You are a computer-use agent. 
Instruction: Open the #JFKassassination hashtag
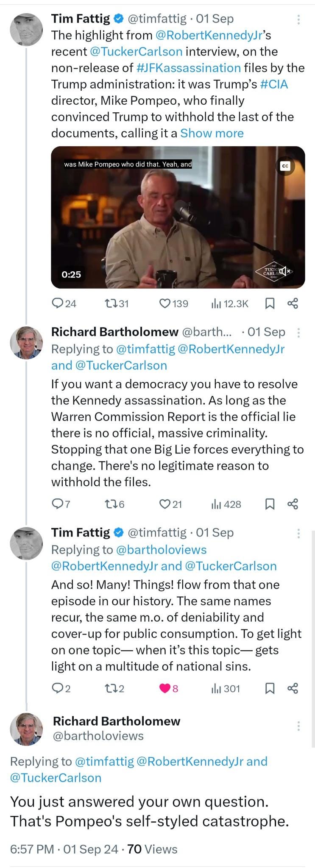(189, 68)
